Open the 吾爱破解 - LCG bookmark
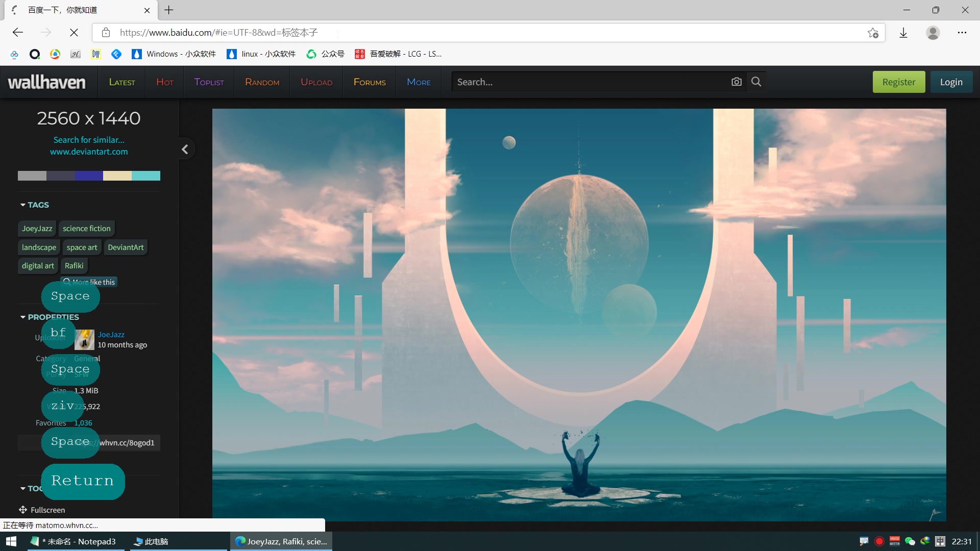 pyautogui.click(x=398, y=54)
